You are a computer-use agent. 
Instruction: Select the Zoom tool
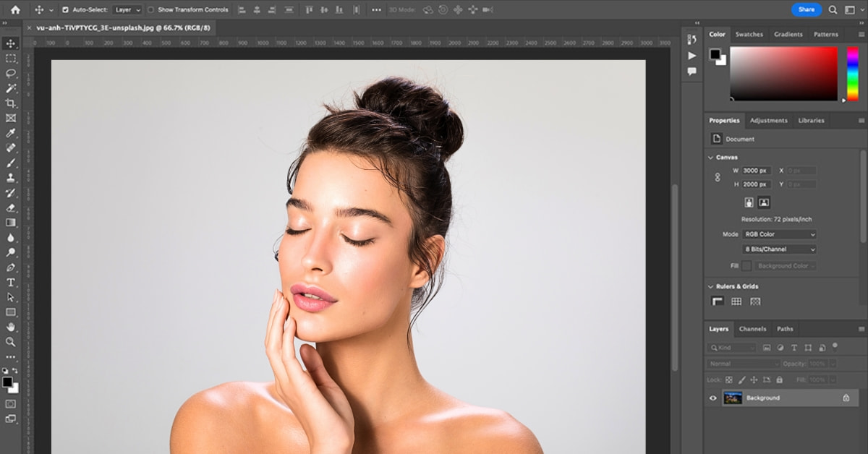coord(11,342)
